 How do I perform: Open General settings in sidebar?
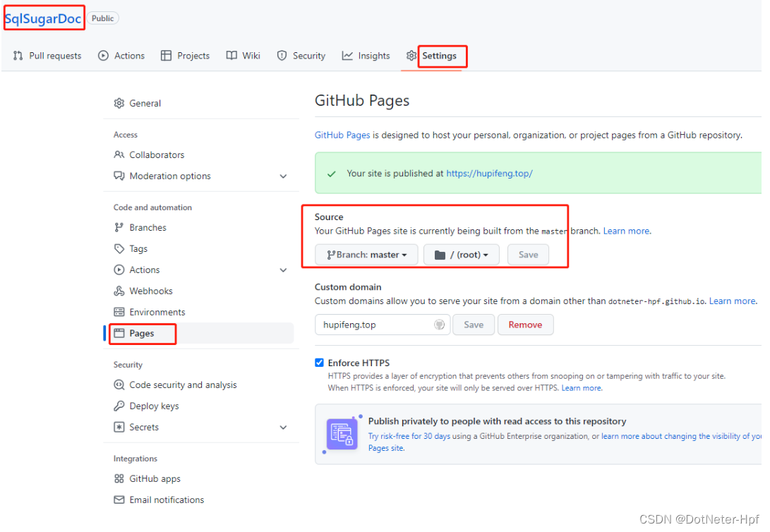click(145, 103)
